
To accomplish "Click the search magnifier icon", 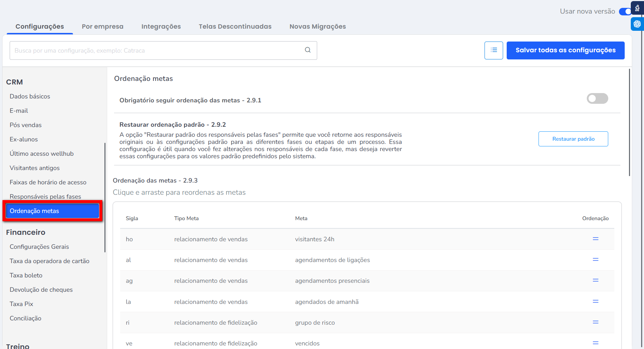I will tap(308, 50).
